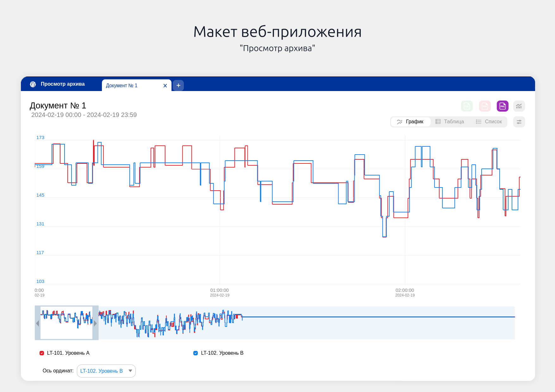Export the document as PDF

[x=485, y=106]
